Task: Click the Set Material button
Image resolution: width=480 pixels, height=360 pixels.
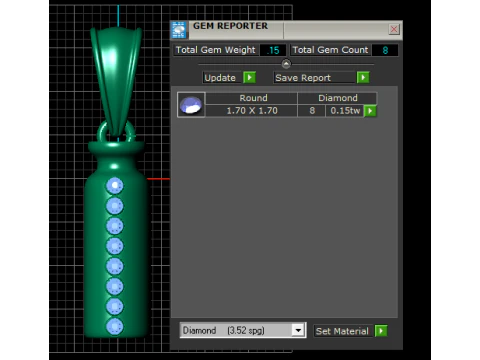Action: click(x=343, y=331)
